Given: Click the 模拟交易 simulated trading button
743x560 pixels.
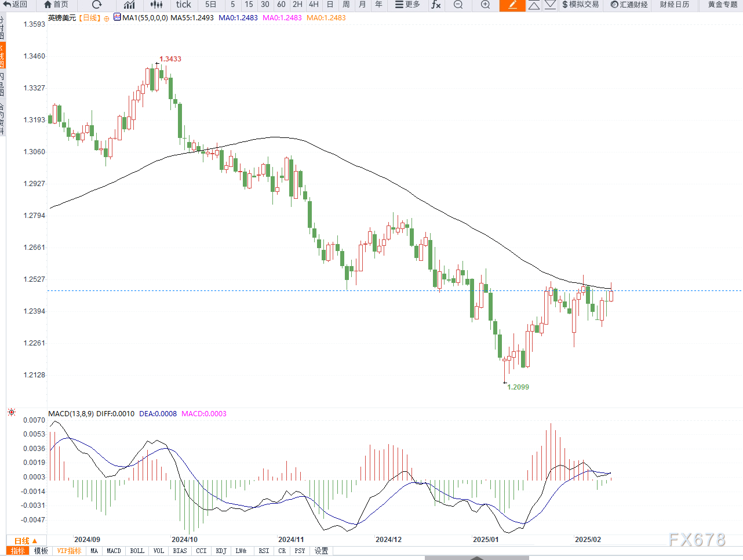Looking at the screenshot, I should coord(580,5).
